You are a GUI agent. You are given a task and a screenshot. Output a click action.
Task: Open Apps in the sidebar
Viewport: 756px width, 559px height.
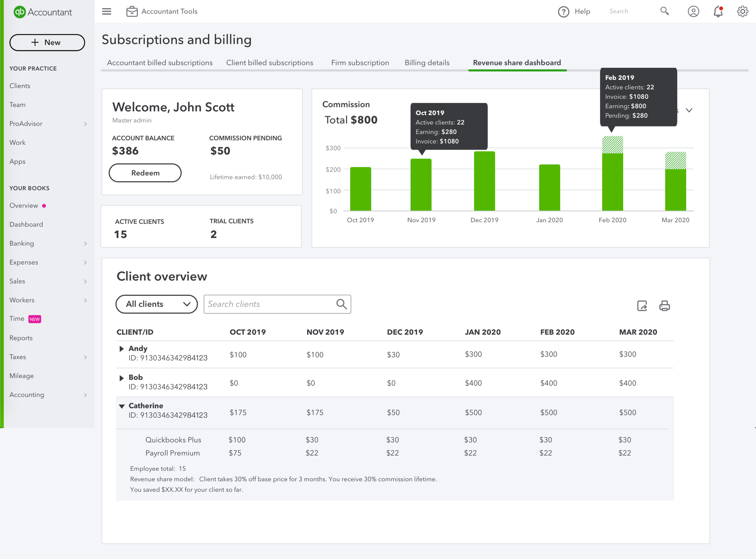click(17, 161)
